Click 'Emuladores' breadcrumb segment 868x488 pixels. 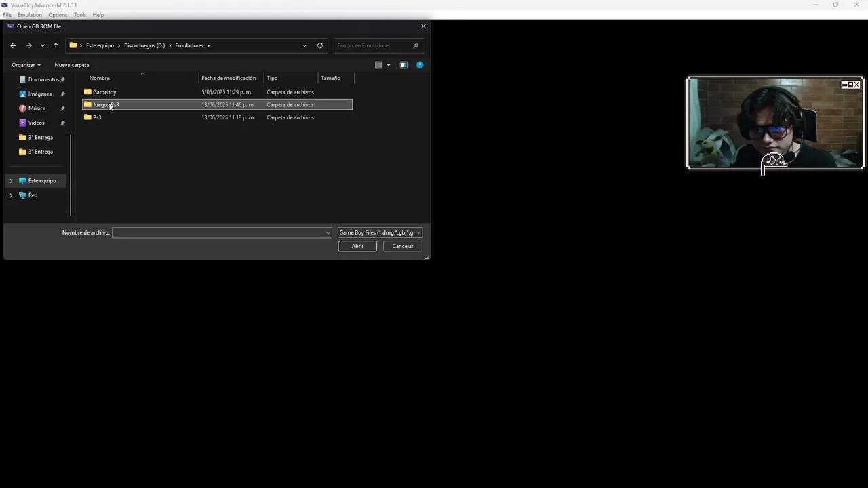[189, 45]
